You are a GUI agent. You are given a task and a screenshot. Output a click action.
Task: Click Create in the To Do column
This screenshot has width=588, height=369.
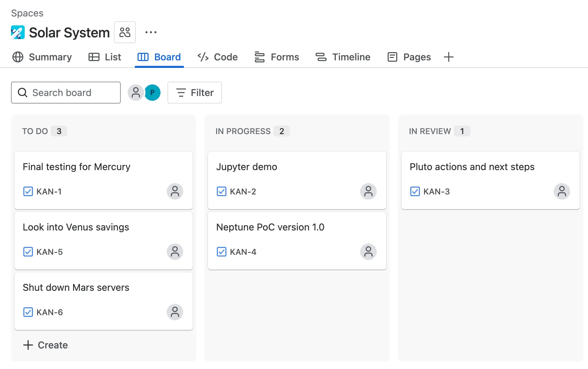coord(46,345)
